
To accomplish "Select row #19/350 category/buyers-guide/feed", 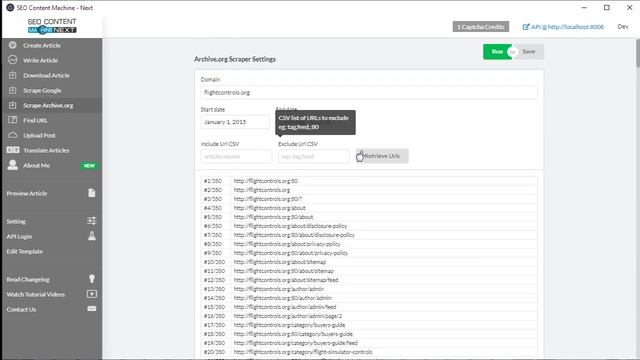I will coord(370,343).
